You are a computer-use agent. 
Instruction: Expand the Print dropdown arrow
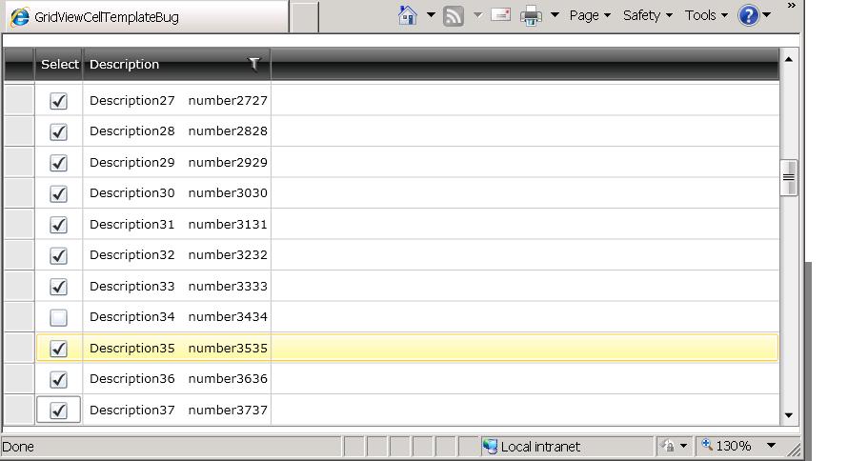click(x=555, y=15)
